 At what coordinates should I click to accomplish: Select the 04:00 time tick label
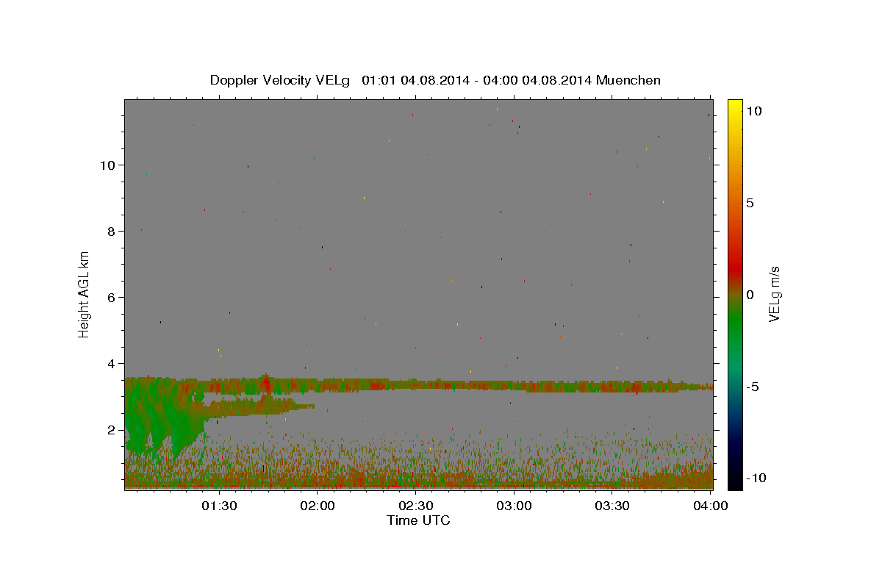click(x=710, y=506)
